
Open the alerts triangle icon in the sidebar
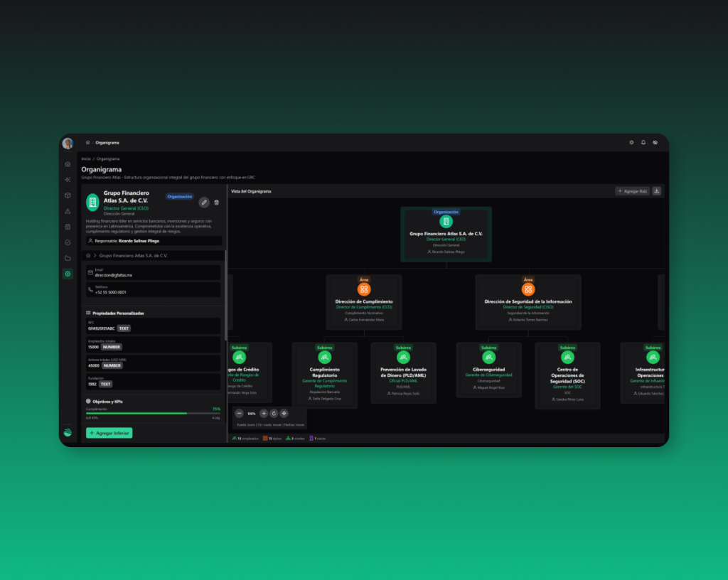68,211
